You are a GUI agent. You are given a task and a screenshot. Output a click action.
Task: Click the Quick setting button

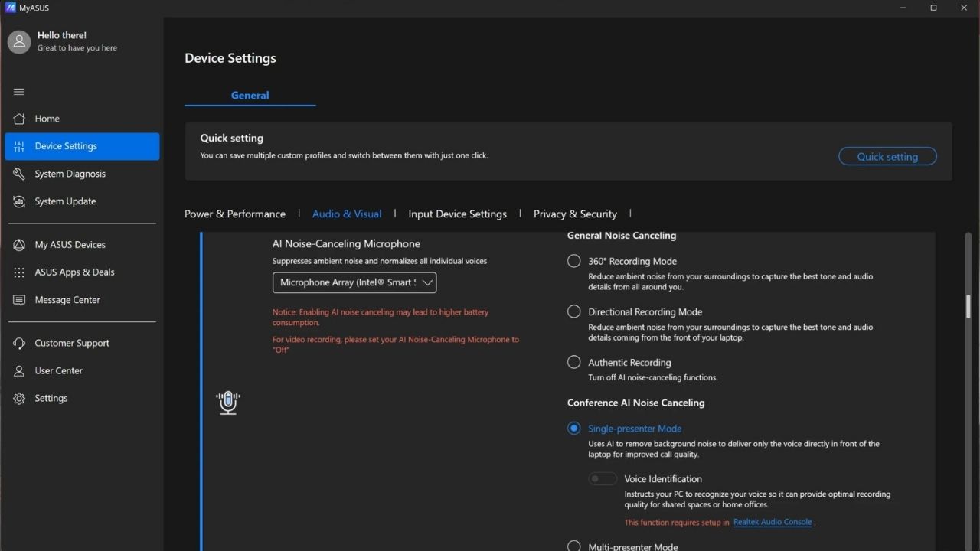(x=887, y=157)
